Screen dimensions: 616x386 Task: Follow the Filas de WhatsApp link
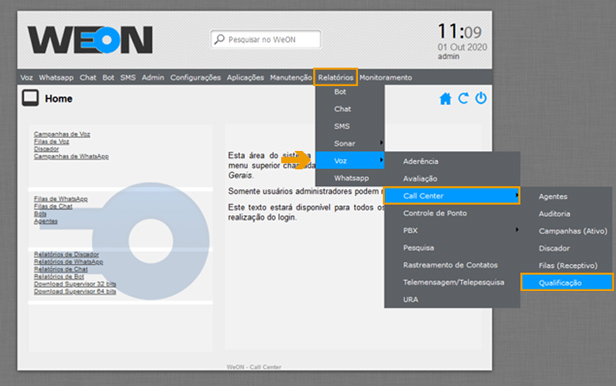tap(61, 199)
